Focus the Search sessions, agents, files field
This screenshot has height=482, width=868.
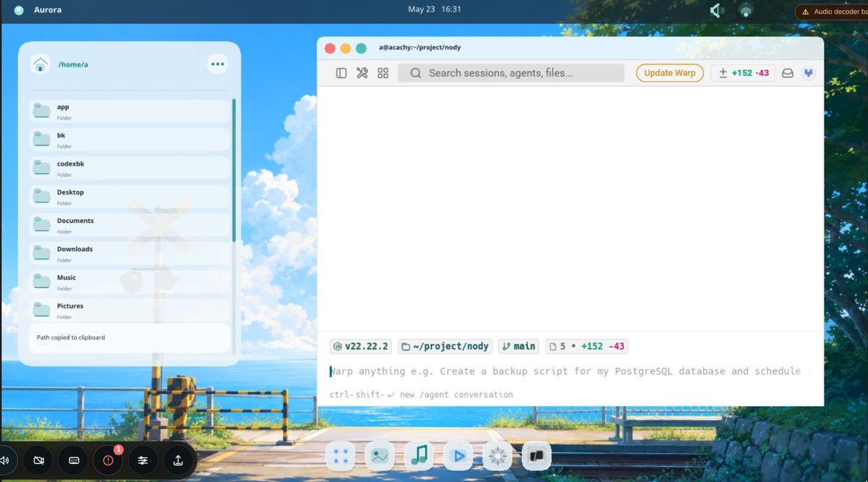(x=511, y=73)
